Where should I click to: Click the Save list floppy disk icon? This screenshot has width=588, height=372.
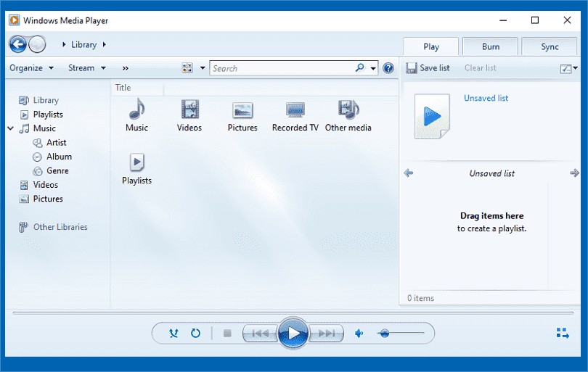pos(412,68)
